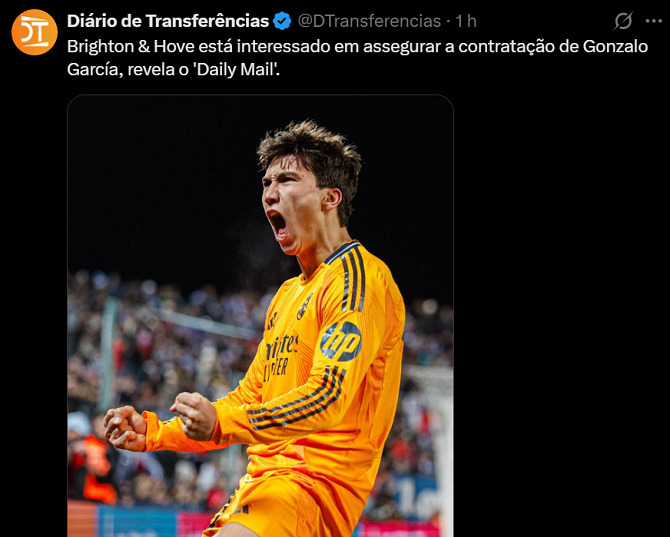670x537 pixels.
Task: Open the post via 1 h timestamp
Action: coord(466,21)
